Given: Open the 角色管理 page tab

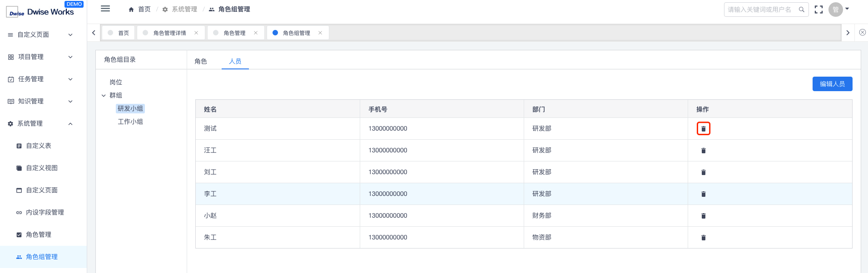Looking at the screenshot, I should [234, 33].
